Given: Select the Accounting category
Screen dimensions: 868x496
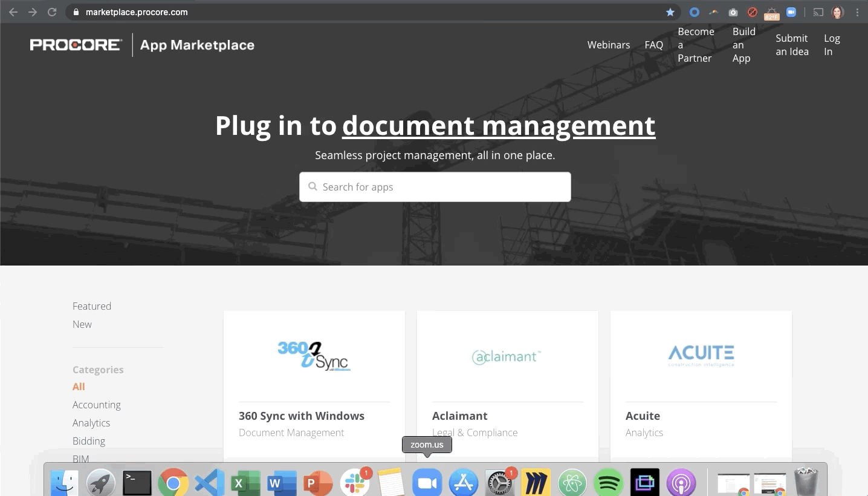Looking at the screenshot, I should pyautogui.click(x=97, y=405).
